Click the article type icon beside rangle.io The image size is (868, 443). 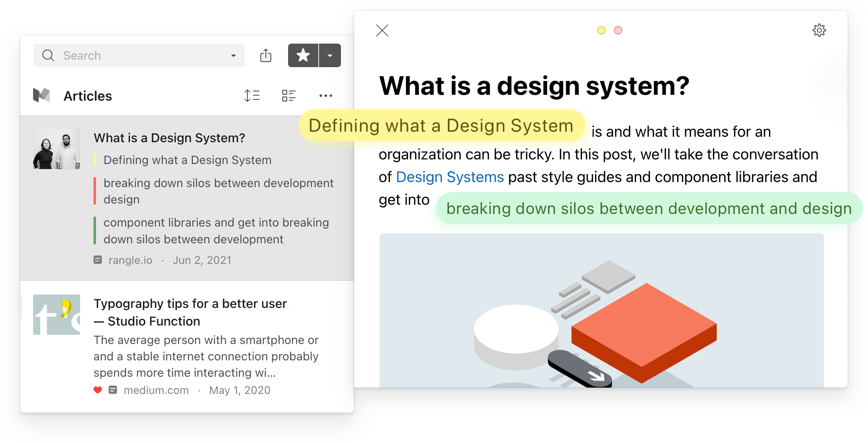pyautogui.click(x=98, y=260)
